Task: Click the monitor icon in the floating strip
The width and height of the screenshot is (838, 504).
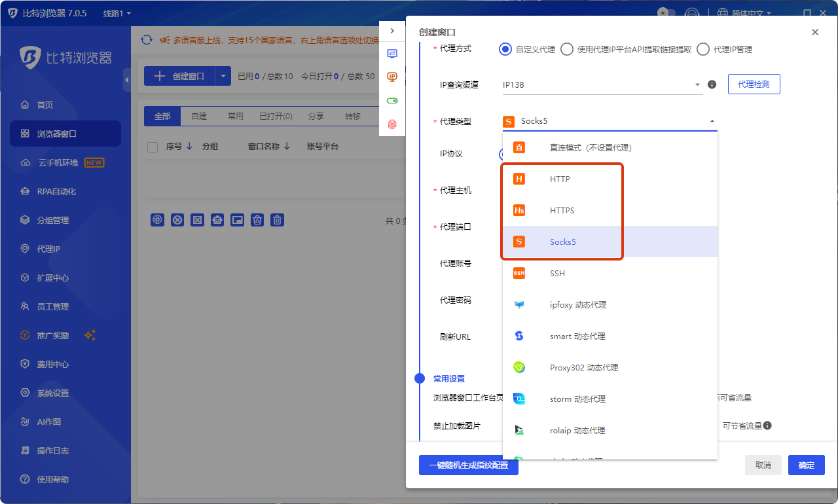Action: click(x=392, y=54)
